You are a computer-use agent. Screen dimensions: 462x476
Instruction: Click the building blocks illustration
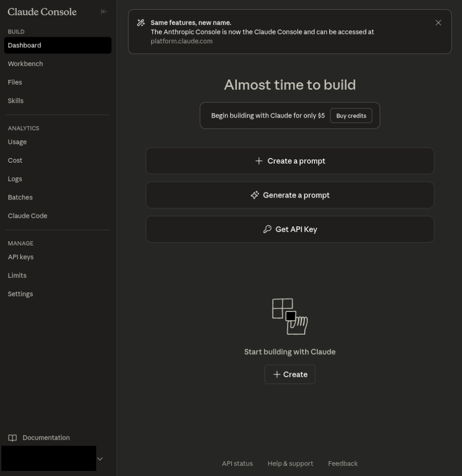coord(290,317)
